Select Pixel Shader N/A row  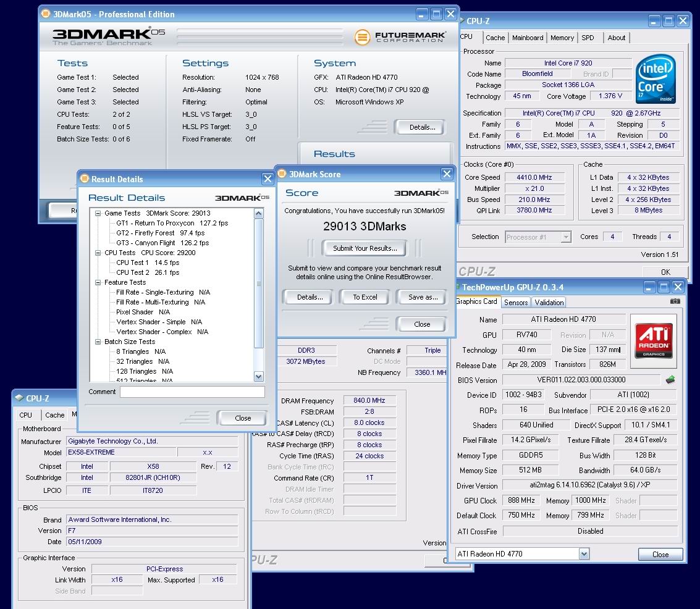click(x=143, y=312)
